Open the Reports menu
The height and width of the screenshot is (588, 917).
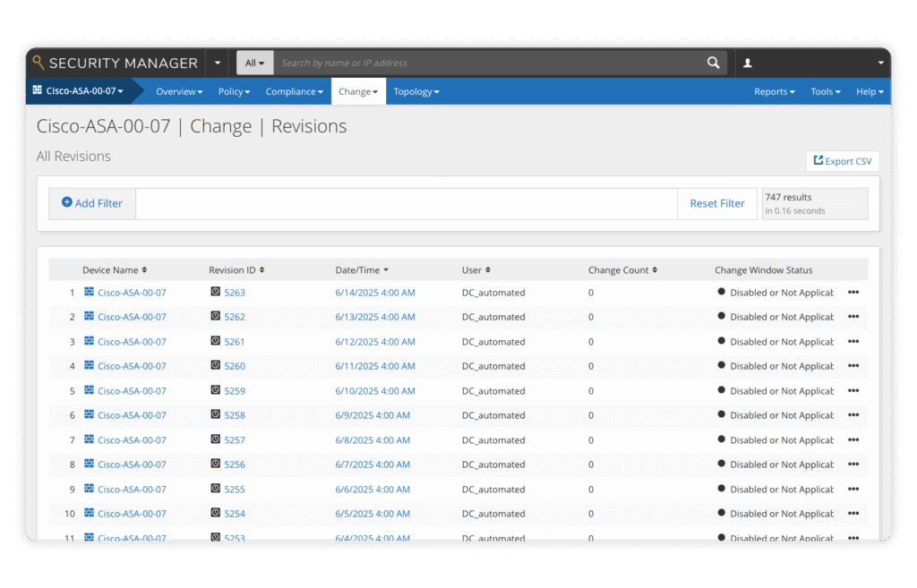click(775, 92)
